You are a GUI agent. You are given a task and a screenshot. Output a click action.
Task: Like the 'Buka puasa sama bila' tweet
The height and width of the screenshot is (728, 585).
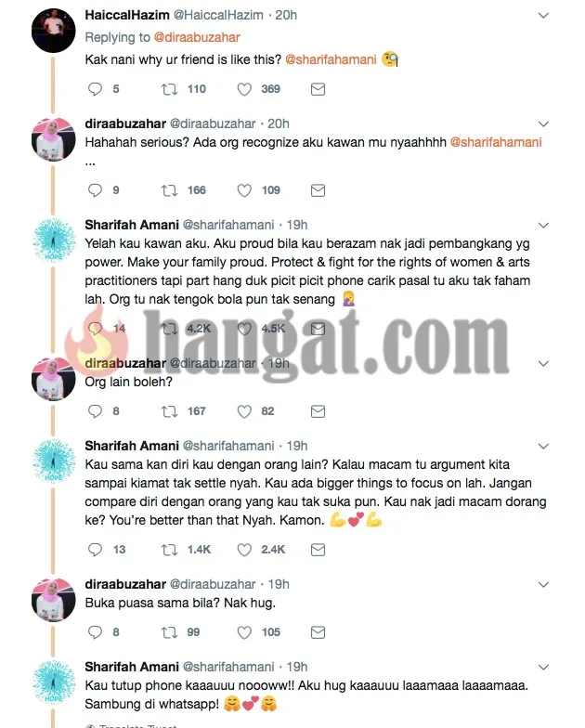[x=244, y=631]
